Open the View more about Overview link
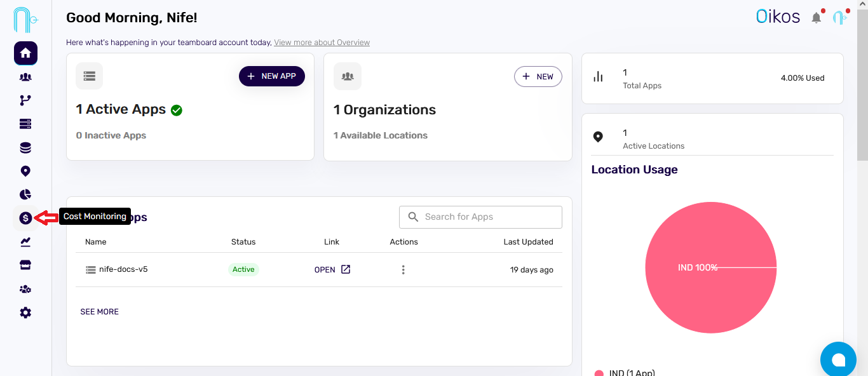 point(322,42)
